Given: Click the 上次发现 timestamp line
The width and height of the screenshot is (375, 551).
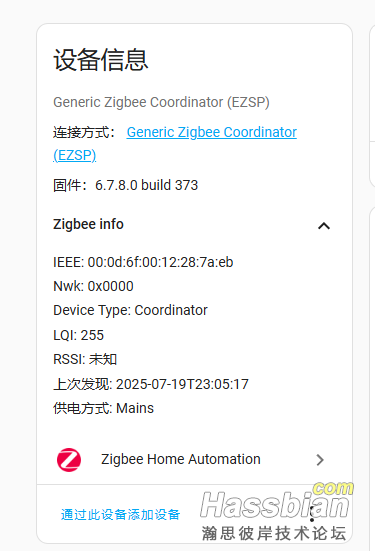Looking at the screenshot, I should (151, 384).
